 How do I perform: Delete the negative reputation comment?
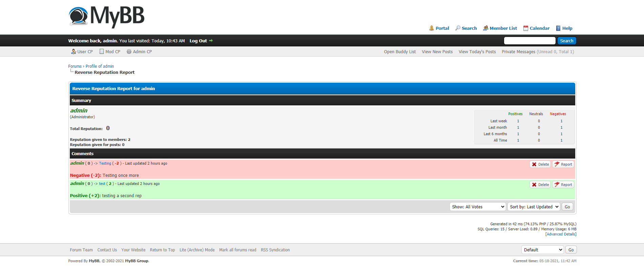click(540, 164)
